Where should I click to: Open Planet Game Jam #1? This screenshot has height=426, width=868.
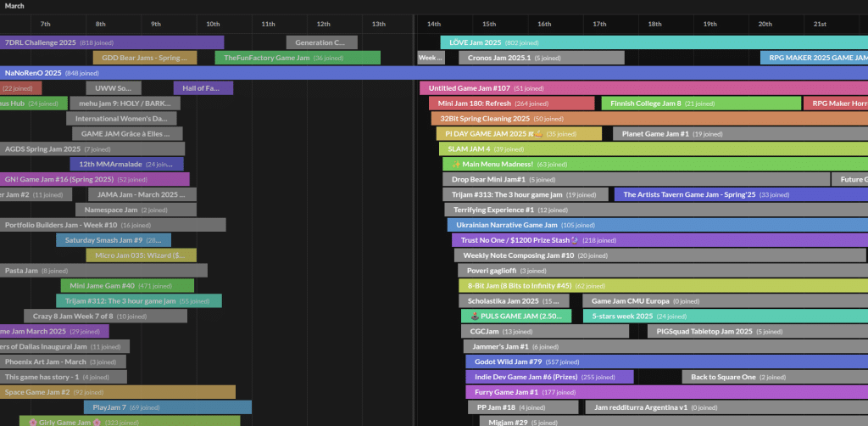coord(740,133)
